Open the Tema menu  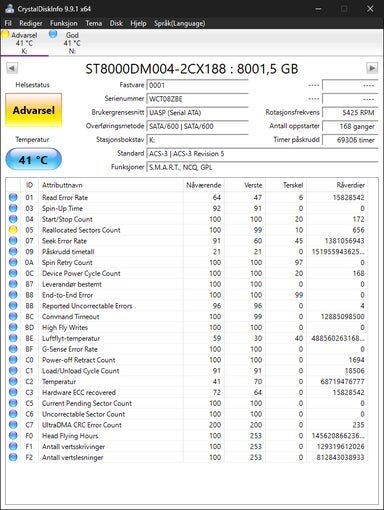pyautogui.click(x=94, y=23)
